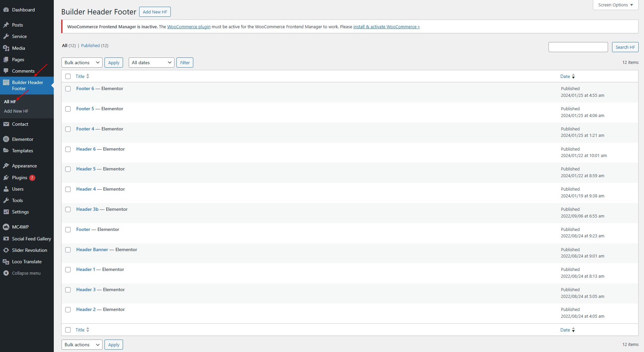The width and height of the screenshot is (644, 352).
Task: Toggle the select-all checkbox in table header
Action: point(68,76)
